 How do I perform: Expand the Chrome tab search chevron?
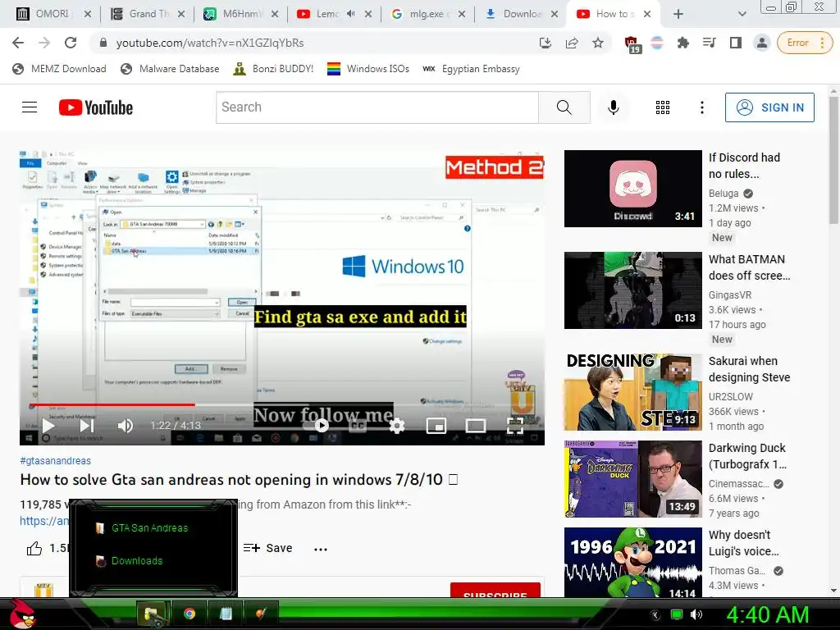[x=742, y=15]
